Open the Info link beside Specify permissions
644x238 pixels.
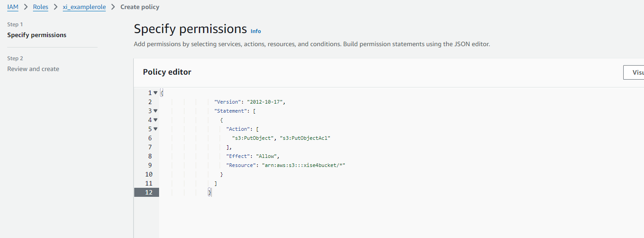tap(256, 31)
